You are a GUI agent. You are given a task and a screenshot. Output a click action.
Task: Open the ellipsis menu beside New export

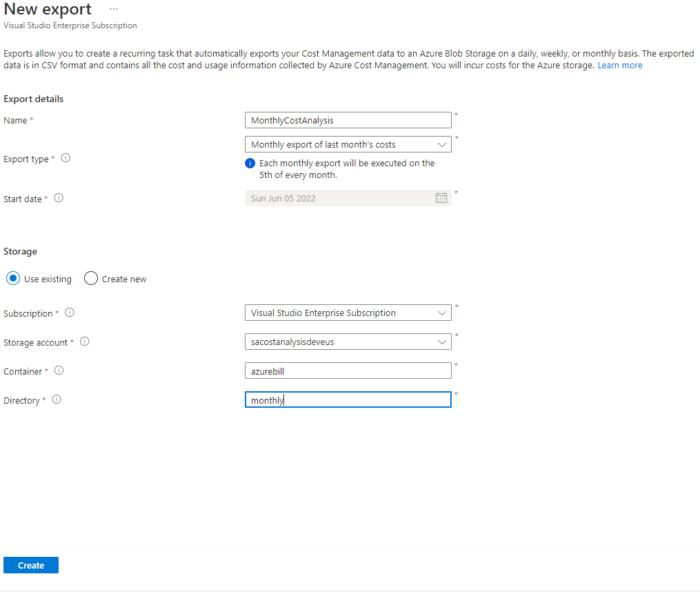(x=114, y=9)
